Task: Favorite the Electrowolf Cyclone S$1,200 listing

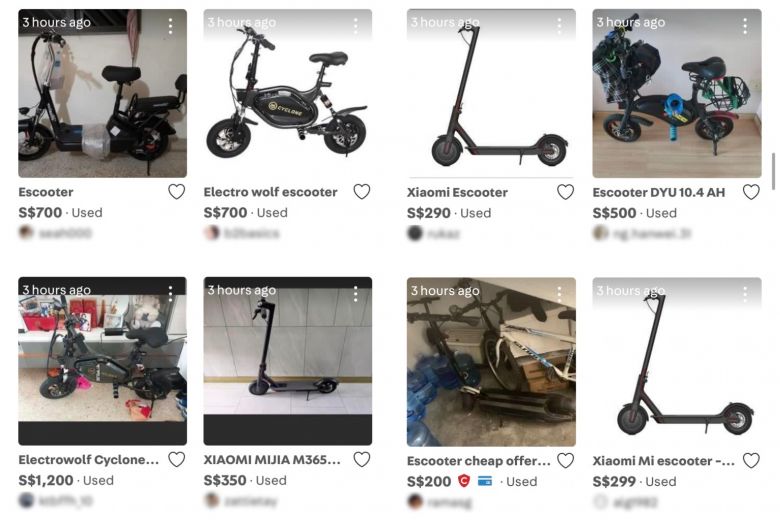Action: click(x=177, y=459)
